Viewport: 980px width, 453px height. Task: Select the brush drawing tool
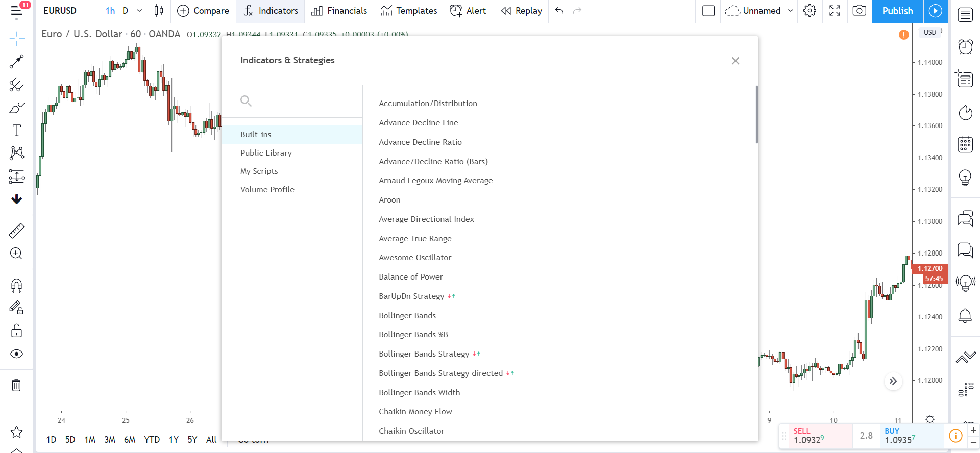(16, 108)
